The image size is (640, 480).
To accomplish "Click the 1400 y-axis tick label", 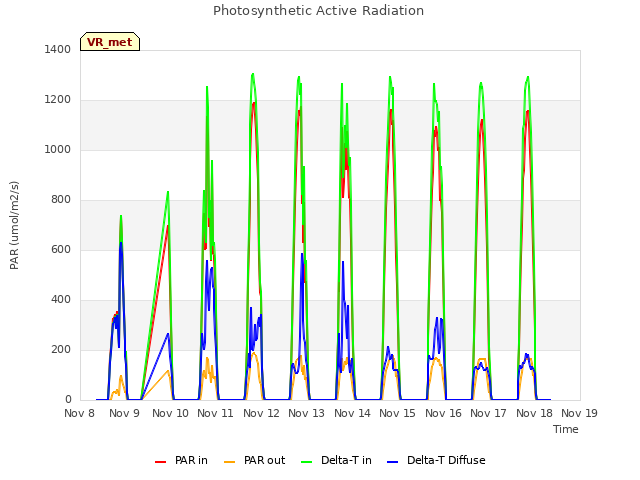I will coord(58,49).
